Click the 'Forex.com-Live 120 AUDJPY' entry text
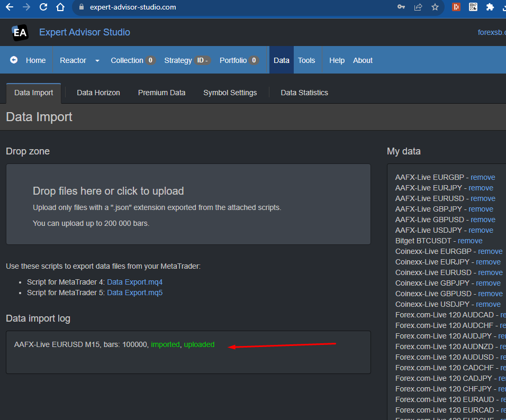 click(444, 336)
